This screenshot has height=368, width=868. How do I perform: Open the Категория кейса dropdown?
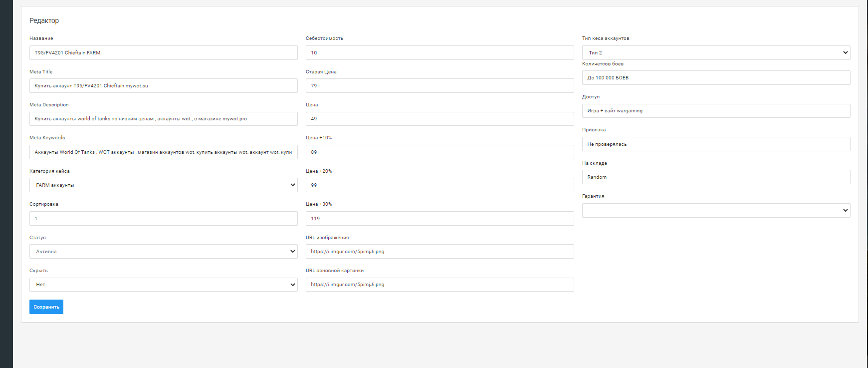tap(163, 185)
